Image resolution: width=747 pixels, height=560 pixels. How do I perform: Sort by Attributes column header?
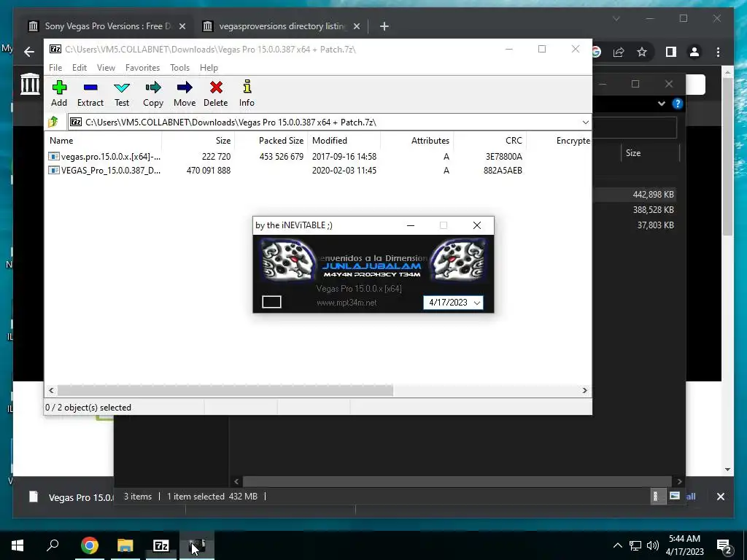[417, 141]
